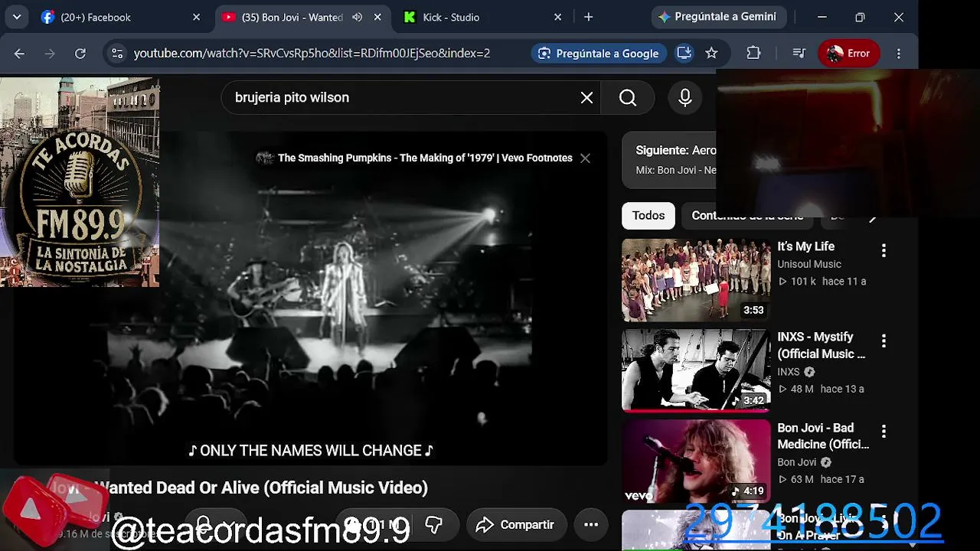The width and height of the screenshot is (980, 551).
Task: Click the Pregúntale a Google button
Action: 598,54
